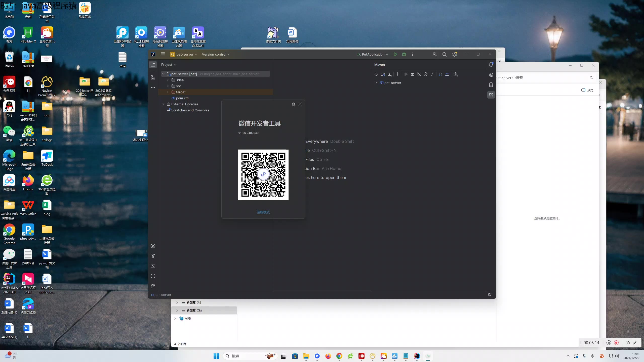Click 游客模式 guest mode link

coord(263,212)
